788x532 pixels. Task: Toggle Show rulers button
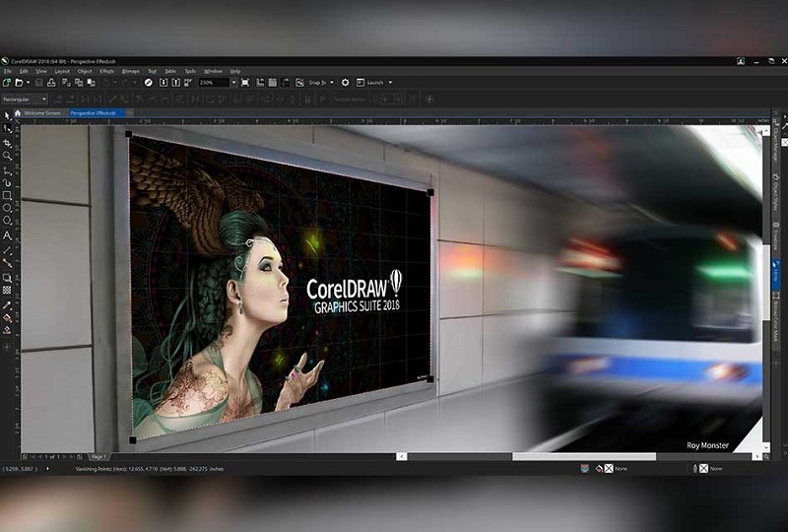(x=260, y=83)
